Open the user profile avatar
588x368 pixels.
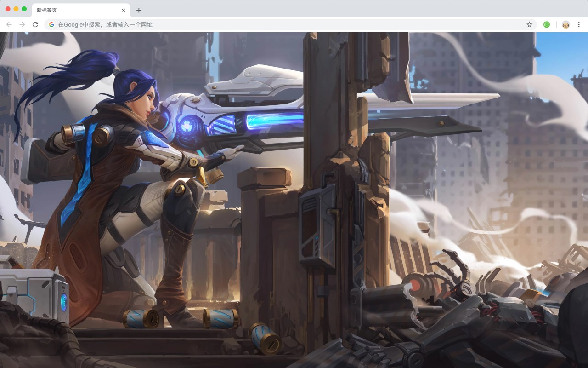[x=565, y=24]
